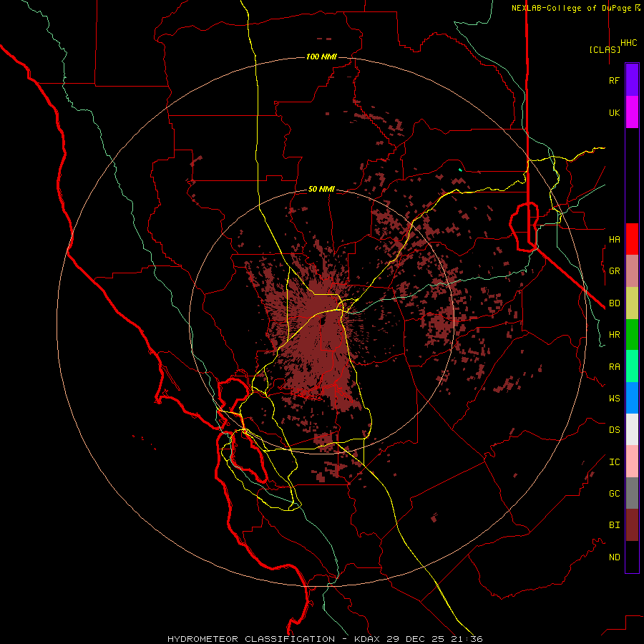Click the UK magenta legend swatch
The height and width of the screenshot is (644, 644).
click(x=632, y=112)
